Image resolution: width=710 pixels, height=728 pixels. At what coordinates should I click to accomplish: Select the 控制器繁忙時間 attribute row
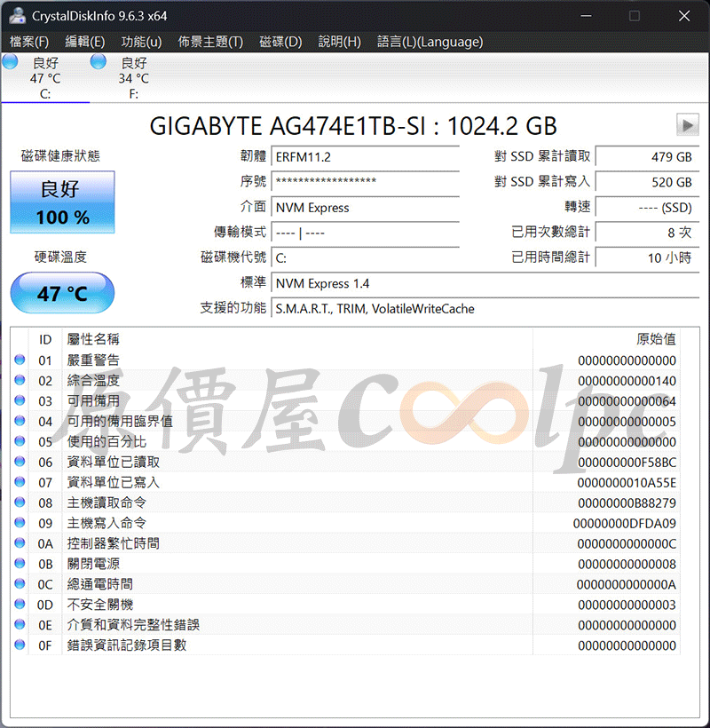pos(345,543)
